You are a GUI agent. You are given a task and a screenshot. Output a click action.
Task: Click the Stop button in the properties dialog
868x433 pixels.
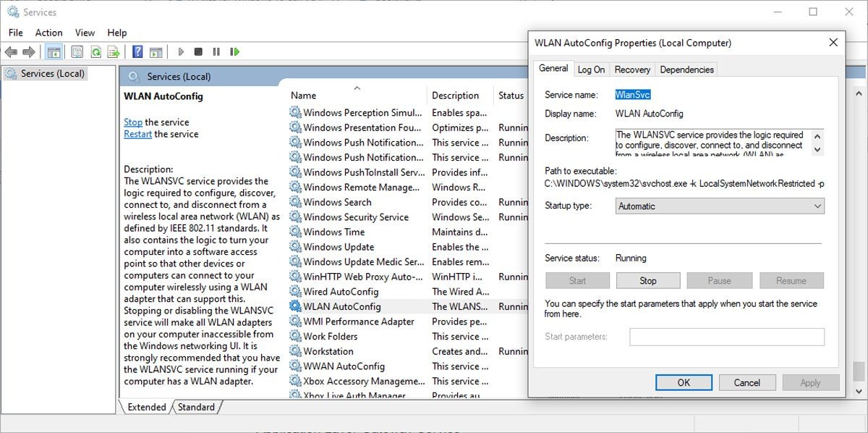coord(648,281)
